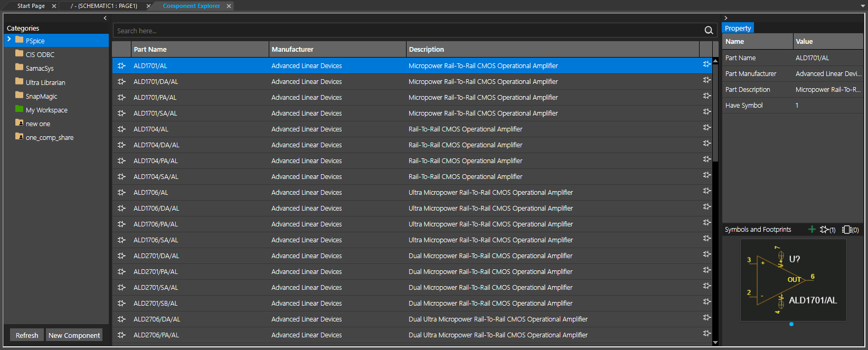Click the shared folder icon of one_comp_share
This screenshot has width=868, height=350.
tap(20, 136)
